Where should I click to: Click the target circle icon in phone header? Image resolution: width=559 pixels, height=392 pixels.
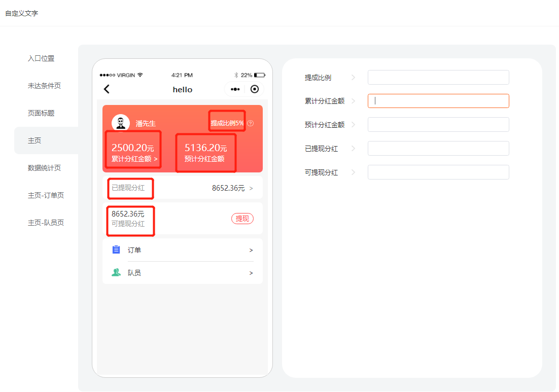[x=255, y=89]
